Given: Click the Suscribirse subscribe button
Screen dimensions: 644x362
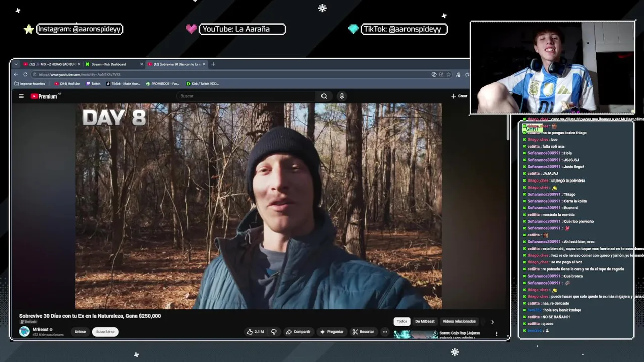Looking at the screenshot, I should [105, 332].
